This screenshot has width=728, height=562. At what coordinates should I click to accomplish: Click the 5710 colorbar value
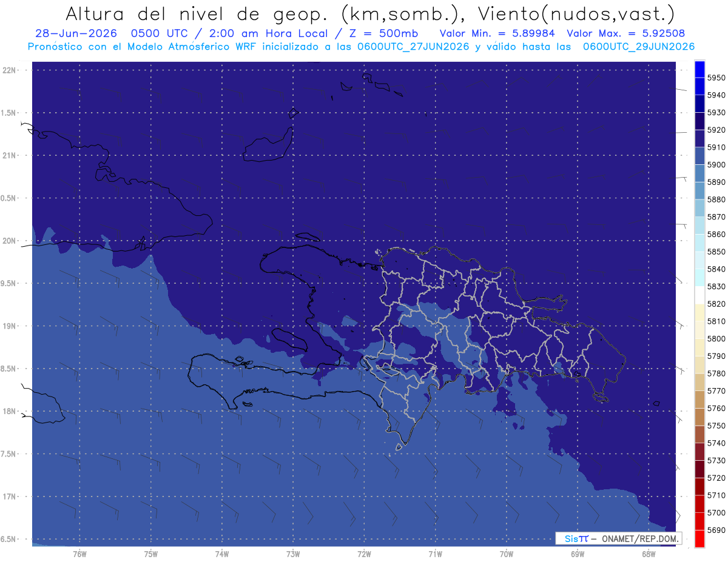pyautogui.click(x=716, y=495)
